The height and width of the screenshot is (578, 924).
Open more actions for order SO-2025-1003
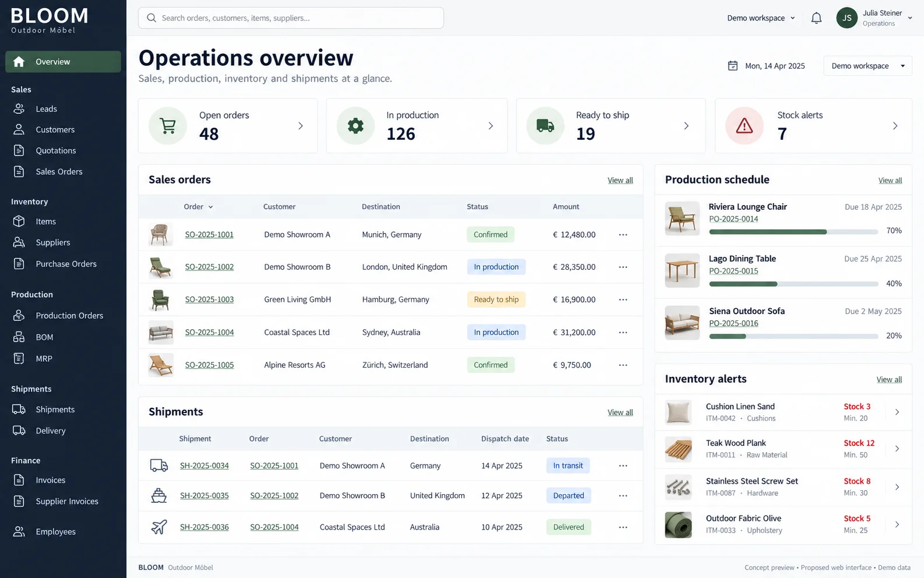tap(623, 299)
